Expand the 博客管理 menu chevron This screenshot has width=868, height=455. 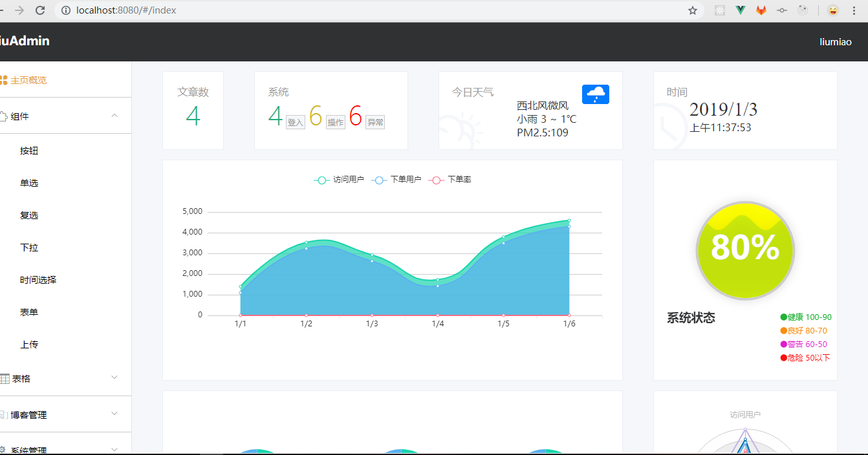pyautogui.click(x=114, y=413)
